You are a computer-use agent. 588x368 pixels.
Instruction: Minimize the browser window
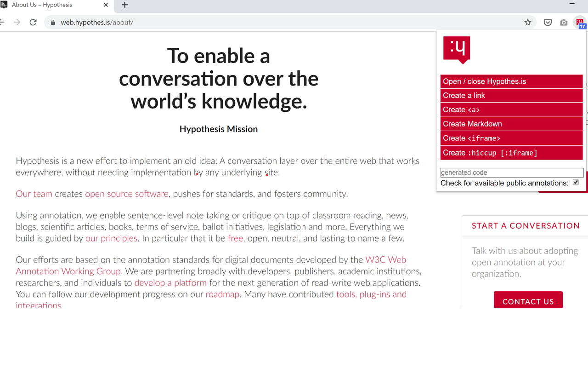coord(572,4)
